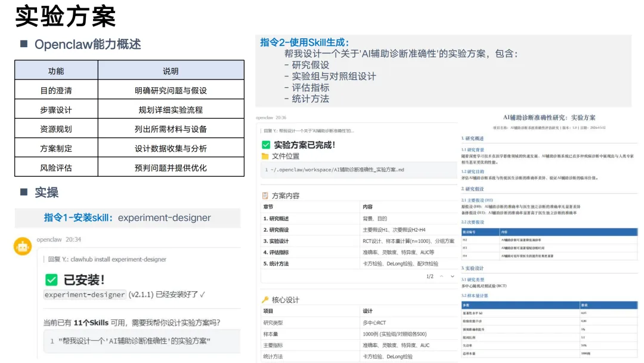Go to previous page with 1/2 up chevron

(x=441, y=276)
